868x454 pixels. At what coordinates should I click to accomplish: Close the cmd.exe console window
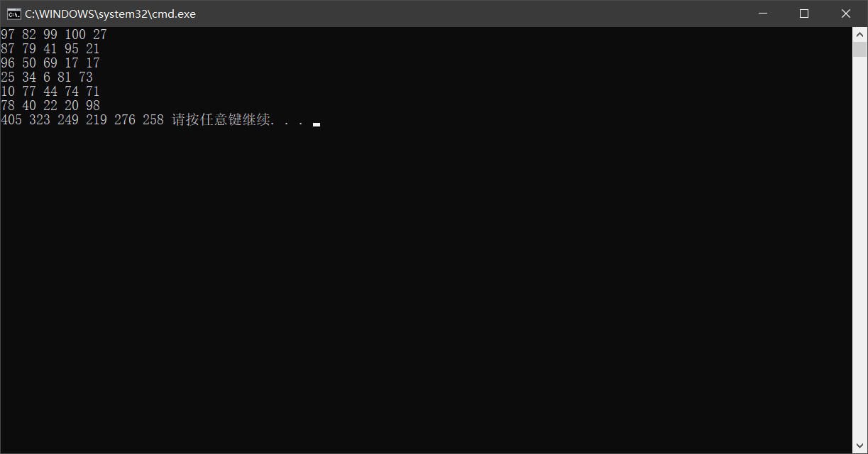tap(846, 13)
